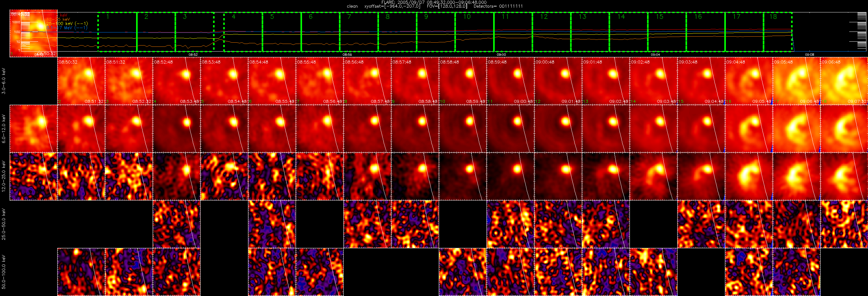The image size is (868, 296).
Task: Click the 08:52 time axis label
Action: tap(193, 55)
